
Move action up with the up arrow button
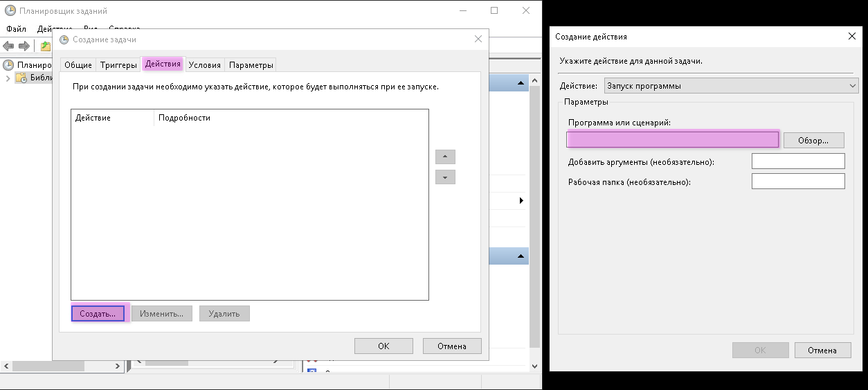pyautogui.click(x=445, y=157)
